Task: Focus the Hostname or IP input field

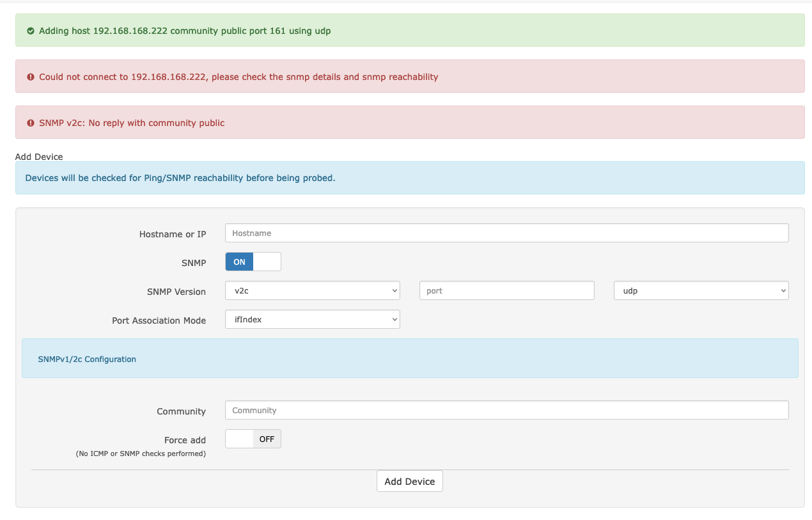Action: tap(506, 232)
